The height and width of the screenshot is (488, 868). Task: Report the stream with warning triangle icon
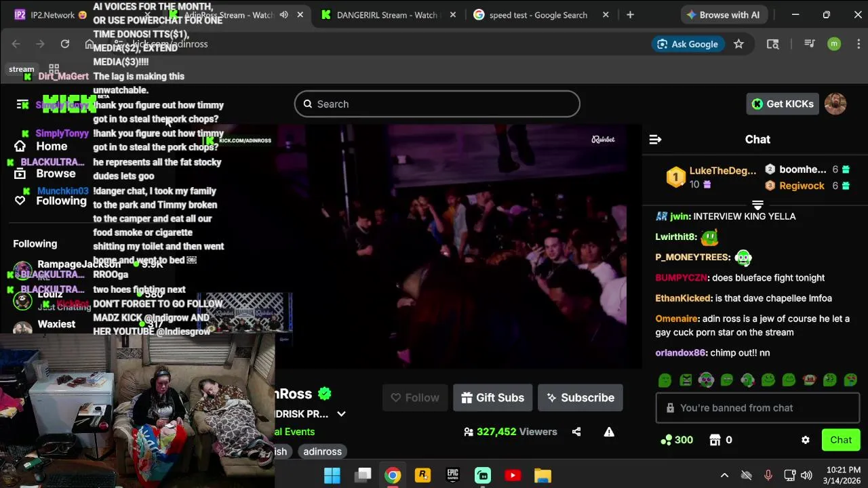609,432
